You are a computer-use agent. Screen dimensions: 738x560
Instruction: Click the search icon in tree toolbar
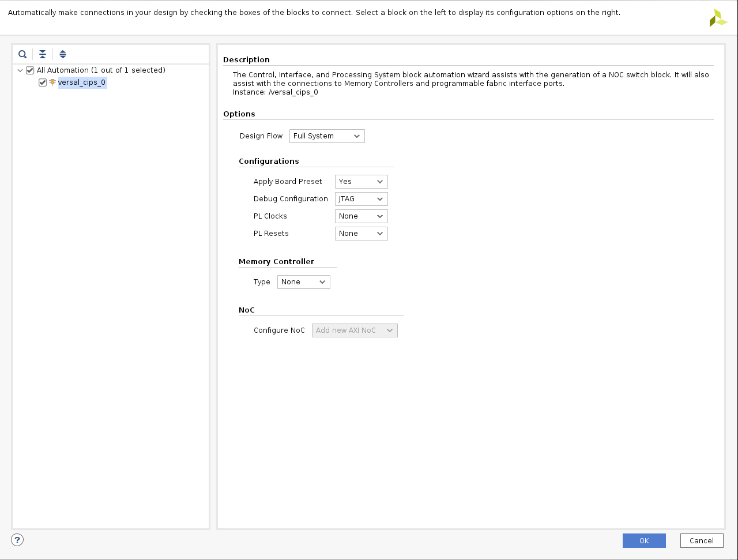(22, 54)
